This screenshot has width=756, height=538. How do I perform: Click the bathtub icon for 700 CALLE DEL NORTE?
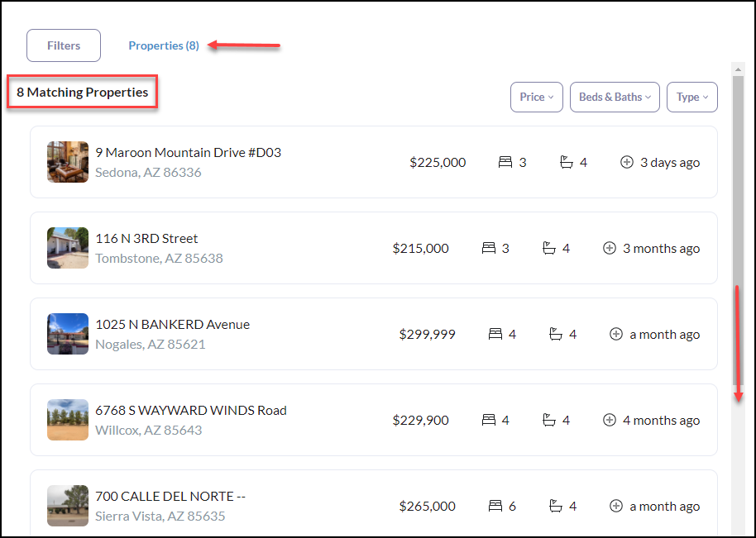[x=556, y=507]
